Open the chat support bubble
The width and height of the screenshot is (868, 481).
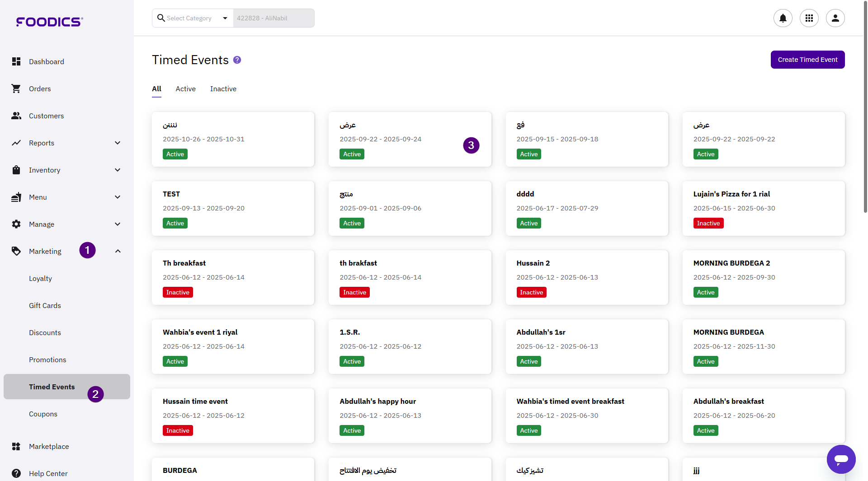coord(841,459)
